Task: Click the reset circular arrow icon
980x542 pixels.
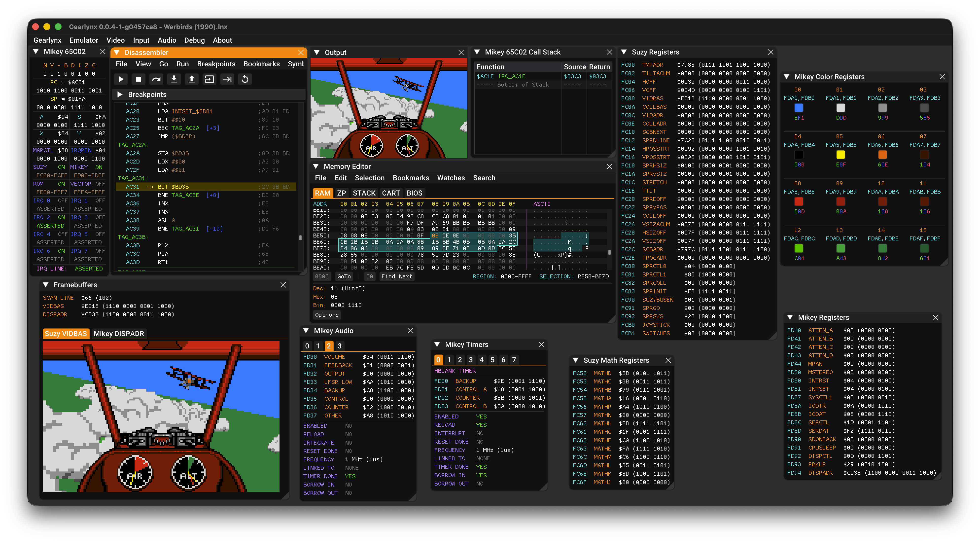Action: click(x=245, y=79)
